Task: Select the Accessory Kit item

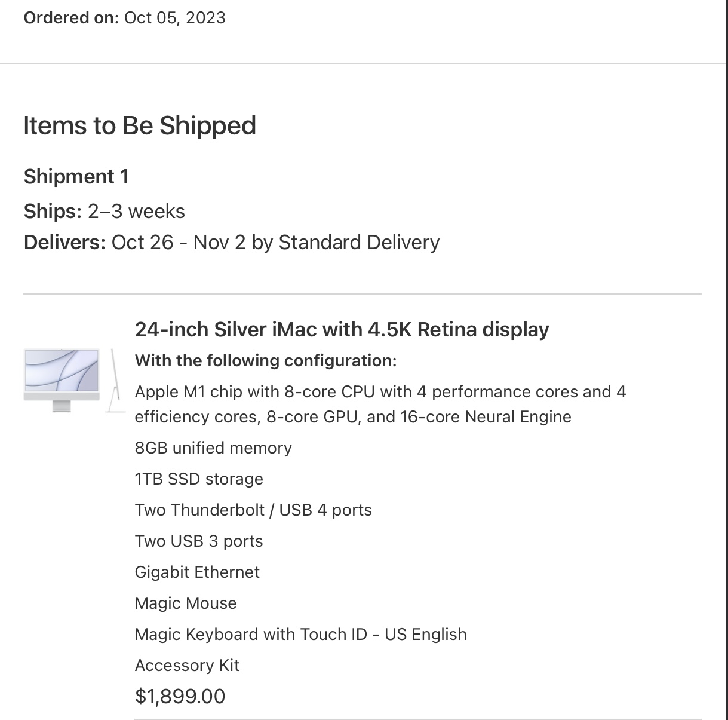Action: [x=187, y=666]
